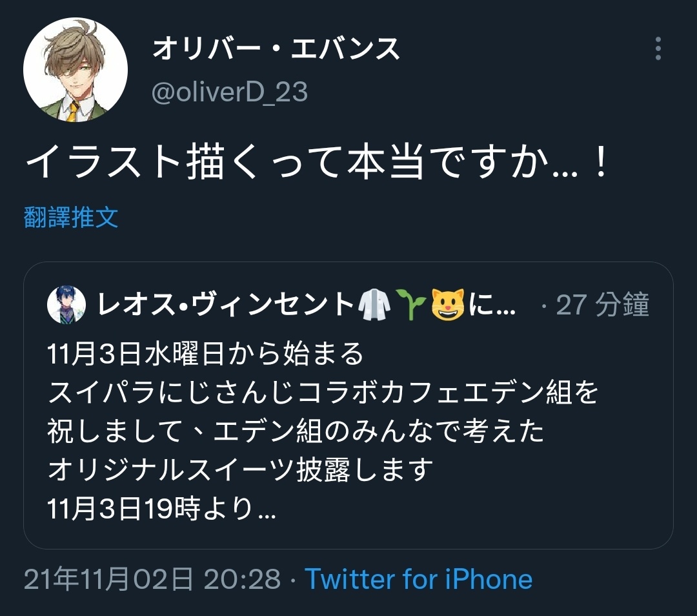The image size is (697, 616).
Task: Tap the 27 分鐘 timestamp of quoted tweet
Action: tap(602, 305)
